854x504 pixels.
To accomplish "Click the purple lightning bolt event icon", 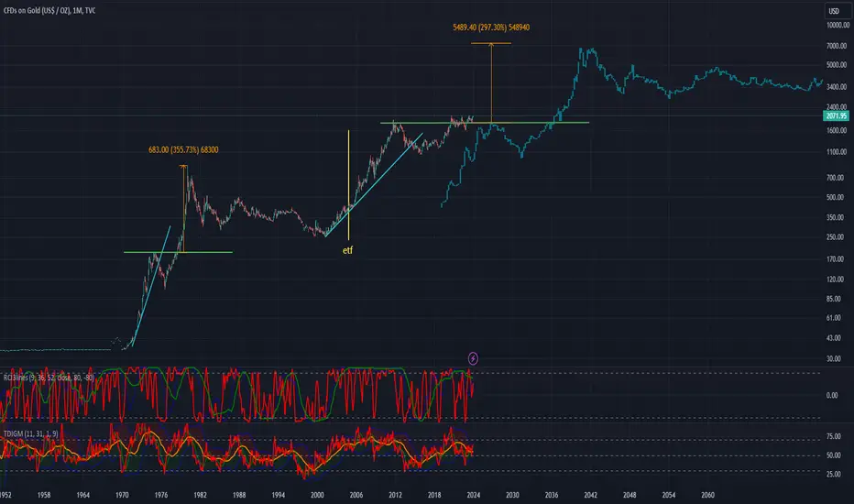I will coord(473,358).
